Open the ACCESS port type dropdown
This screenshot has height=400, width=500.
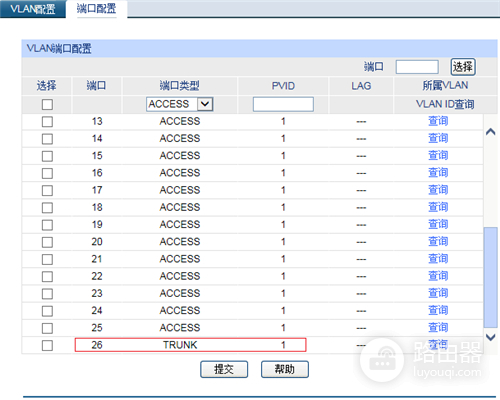pyautogui.click(x=180, y=104)
